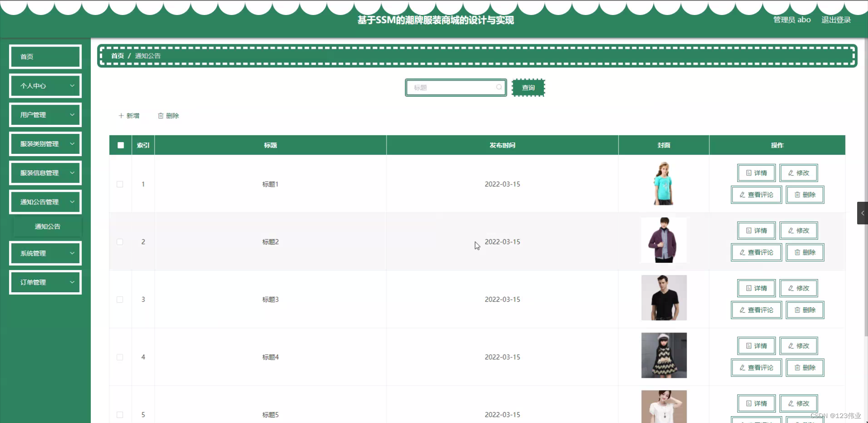Click the plus icon next to 新增
The image size is (868, 423).
120,115
